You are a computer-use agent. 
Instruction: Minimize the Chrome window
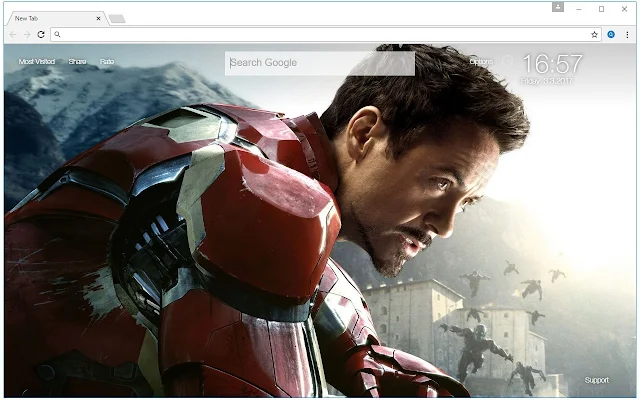579,9
